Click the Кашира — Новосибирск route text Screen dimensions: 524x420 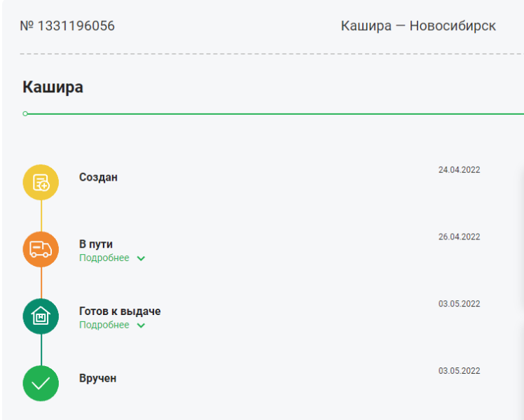tap(418, 26)
